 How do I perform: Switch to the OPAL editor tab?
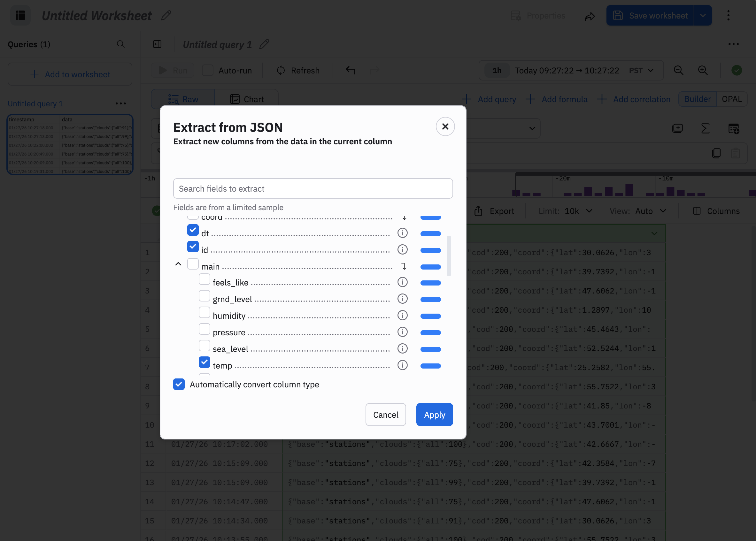731,99
